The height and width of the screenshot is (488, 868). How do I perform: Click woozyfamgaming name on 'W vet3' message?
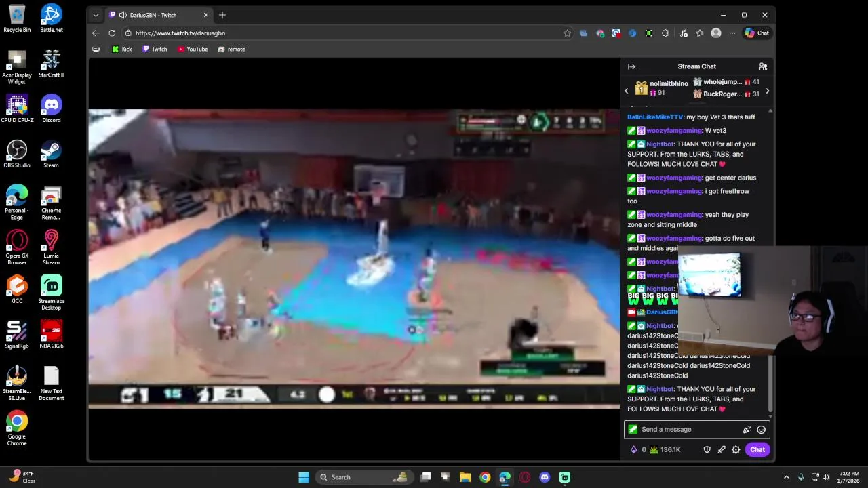coord(674,131)
